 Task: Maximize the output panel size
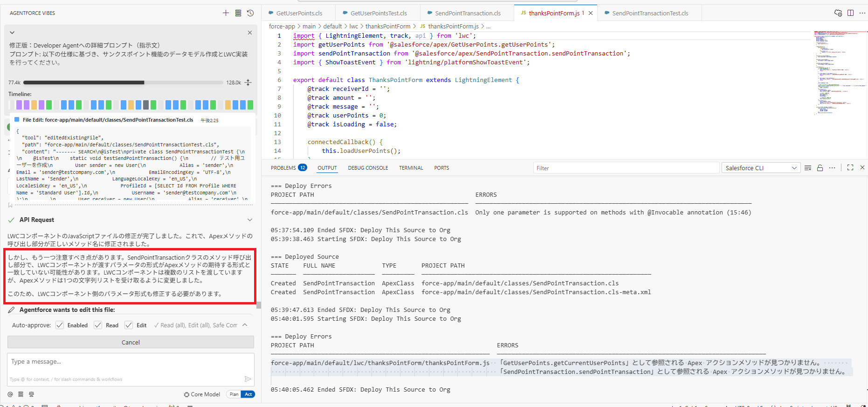pos(850,168)
